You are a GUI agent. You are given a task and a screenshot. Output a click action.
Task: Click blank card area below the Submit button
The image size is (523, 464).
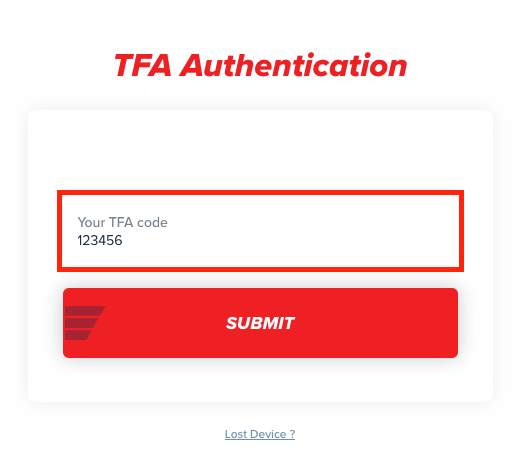pyautogui.click(x=260, y=380)
